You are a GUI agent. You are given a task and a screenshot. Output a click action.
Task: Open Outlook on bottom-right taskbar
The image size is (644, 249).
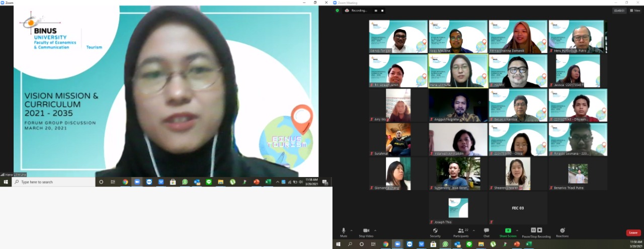point(457,244)
